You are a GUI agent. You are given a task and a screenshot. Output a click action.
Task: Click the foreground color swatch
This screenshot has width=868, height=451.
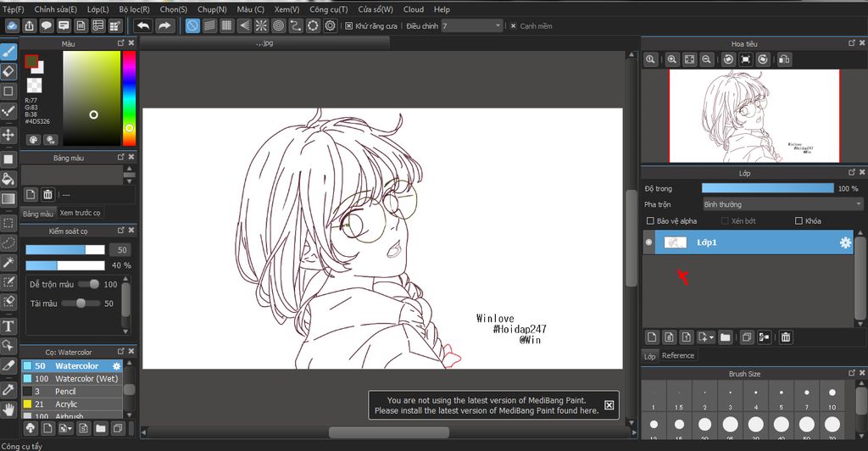pyautogui.click(x=31, y=61)
